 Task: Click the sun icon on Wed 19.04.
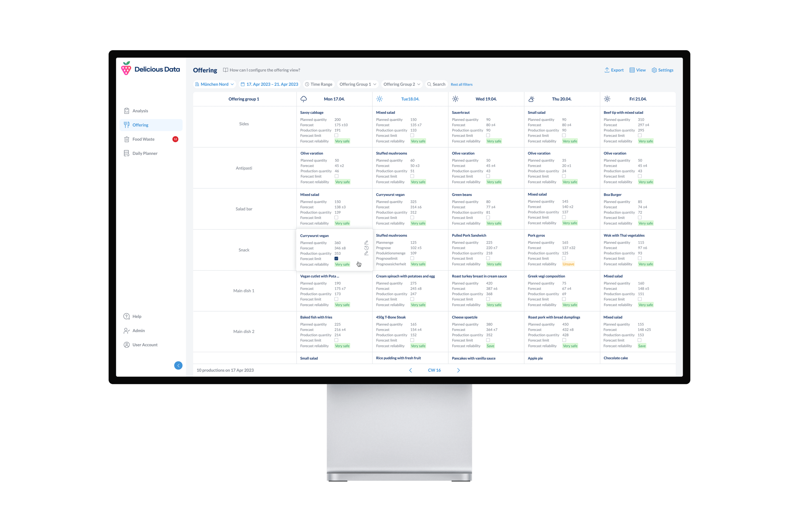click(x=455, y=99)
